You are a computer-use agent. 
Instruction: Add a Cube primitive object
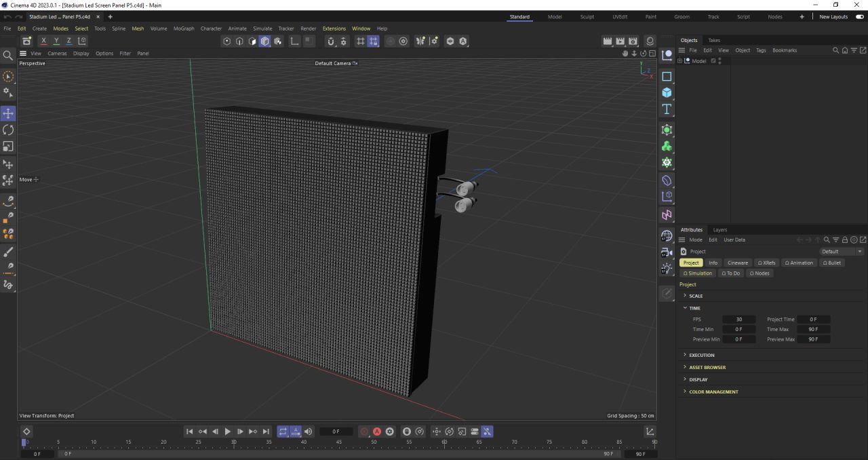click(667, 93)
